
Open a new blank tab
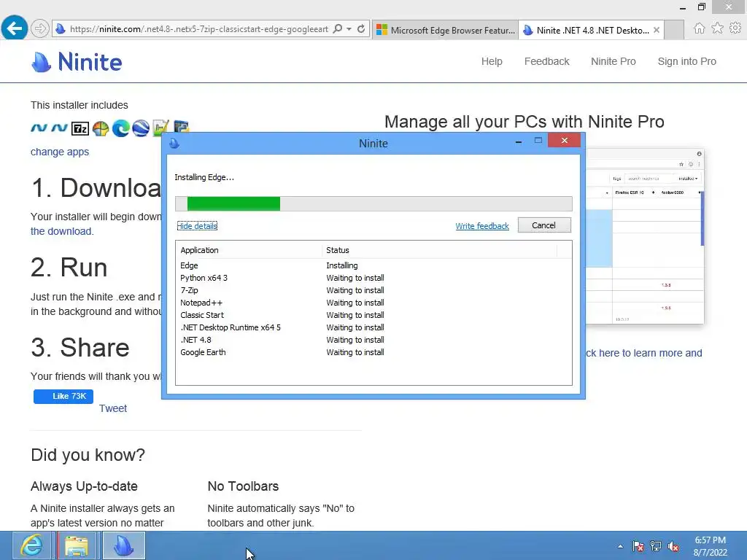[x=674, y=30]
